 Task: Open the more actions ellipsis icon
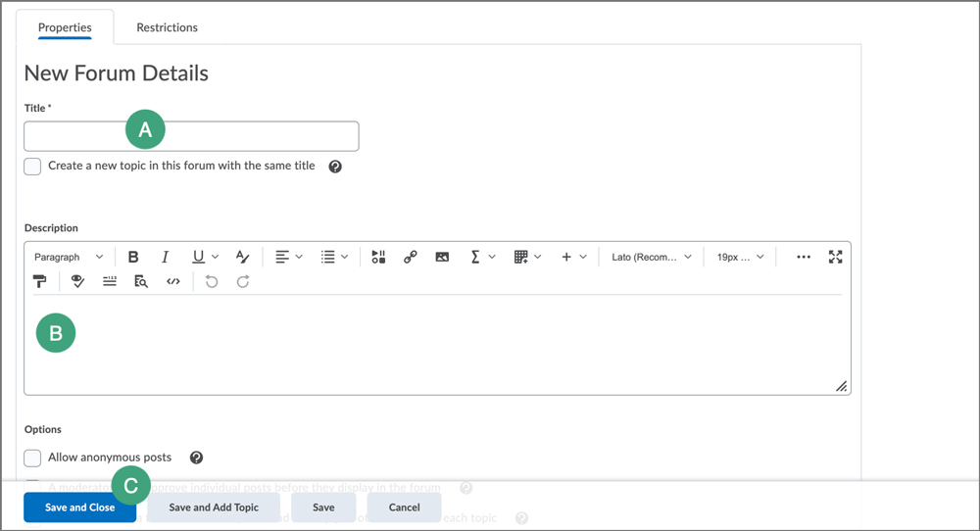coord(804,257)
